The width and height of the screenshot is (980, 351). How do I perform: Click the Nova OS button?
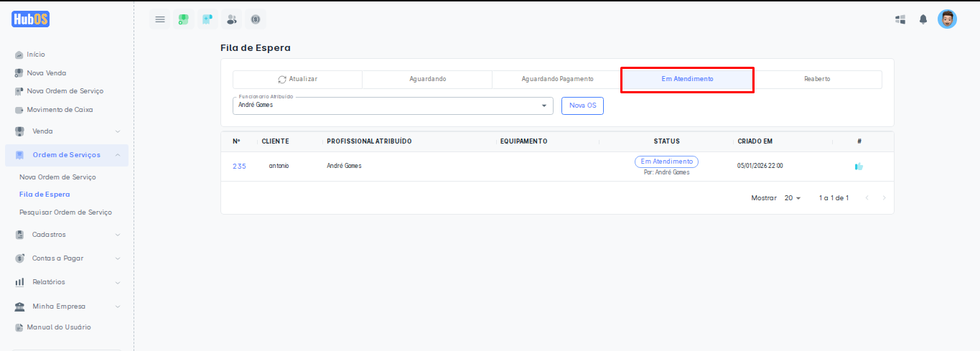582,106
